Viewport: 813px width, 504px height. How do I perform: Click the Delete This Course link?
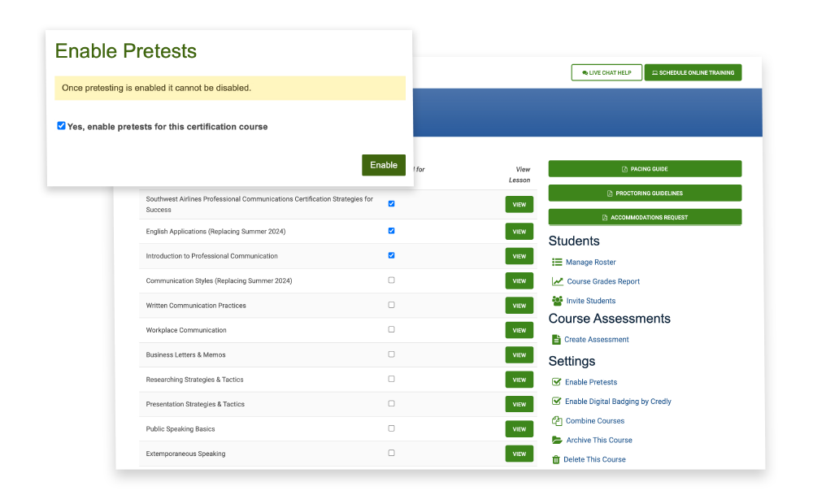(594, 459)
